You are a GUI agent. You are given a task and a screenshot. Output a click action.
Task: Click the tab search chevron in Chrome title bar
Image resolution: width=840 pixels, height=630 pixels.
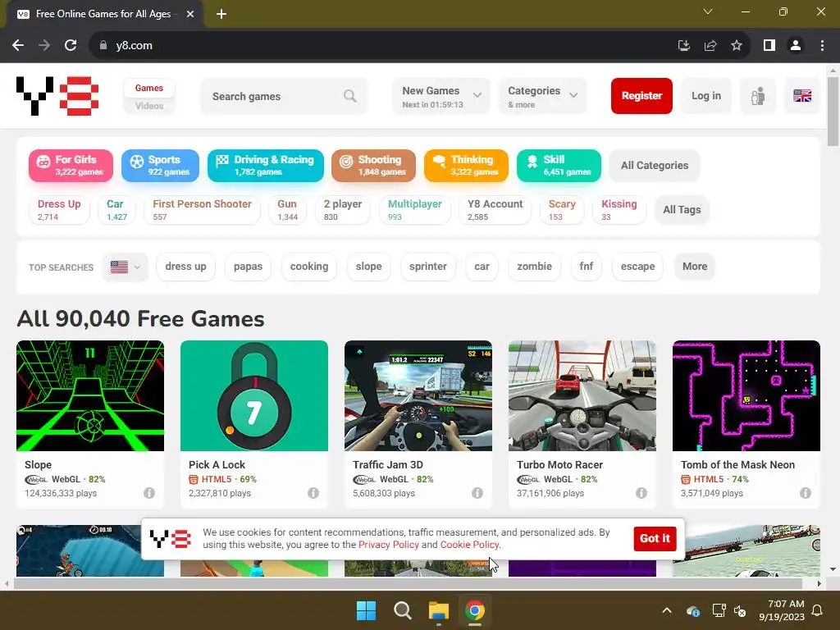click(708, 11)
